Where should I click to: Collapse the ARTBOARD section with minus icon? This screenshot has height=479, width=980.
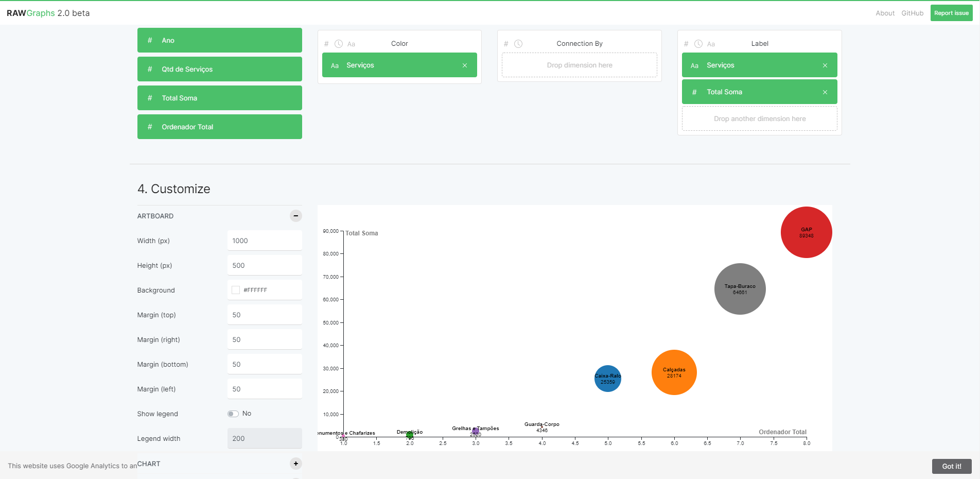click(x=296, y=216)
